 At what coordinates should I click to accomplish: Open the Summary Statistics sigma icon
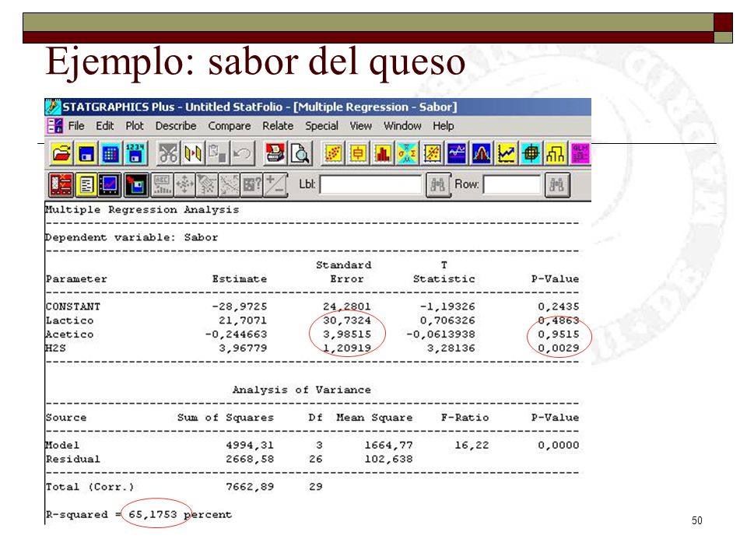pyautogui.click(x=407, y=154)
